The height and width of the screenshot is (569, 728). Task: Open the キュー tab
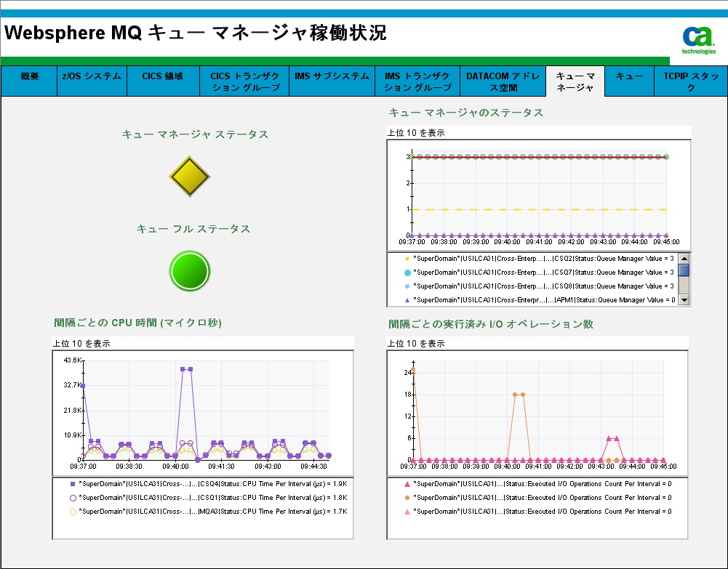[628, 81]
